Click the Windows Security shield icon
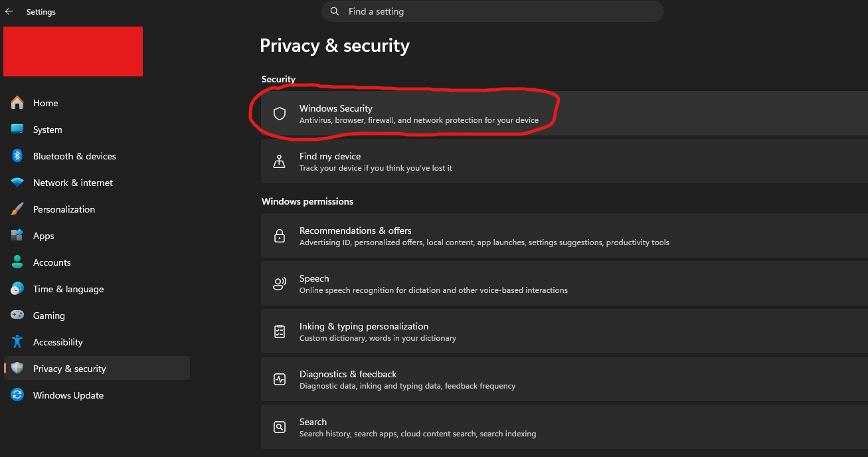The height and width of the screenshot is (457, 868). click(280, 114)
